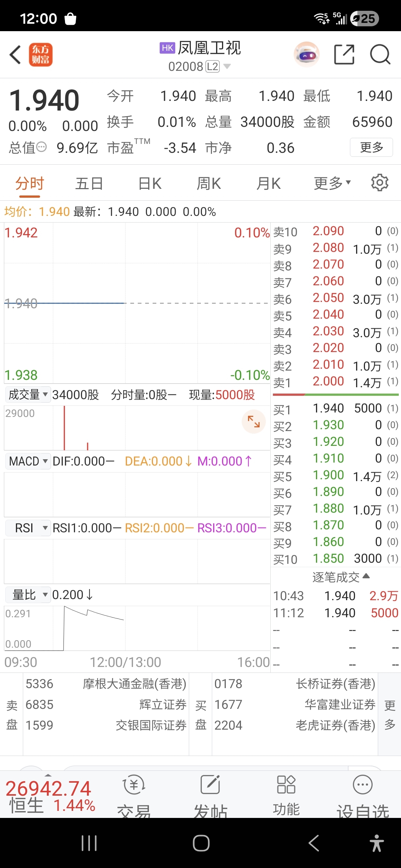
Task: Expand chart to fullscreen with orange arrows
Action: 254,421
